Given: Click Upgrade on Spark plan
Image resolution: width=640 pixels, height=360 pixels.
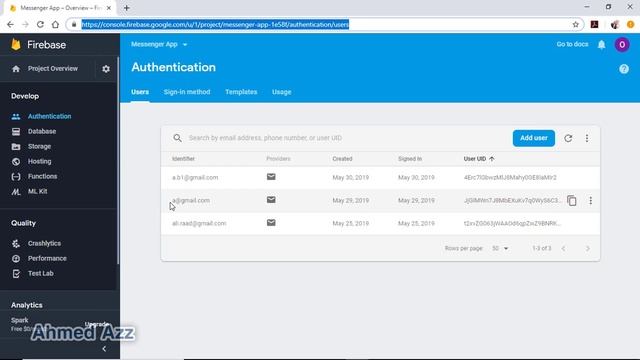Looking at the screenshot, I should pos(97,324).
